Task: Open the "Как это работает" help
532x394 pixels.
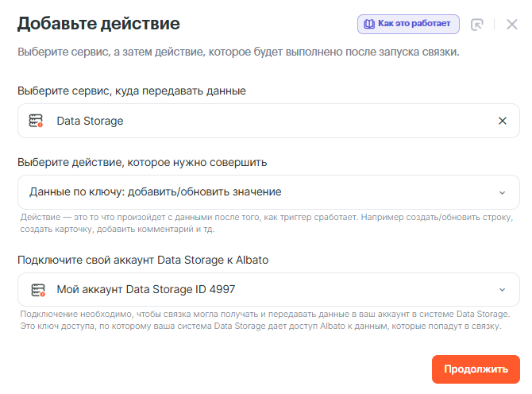Action: point(409,24)
